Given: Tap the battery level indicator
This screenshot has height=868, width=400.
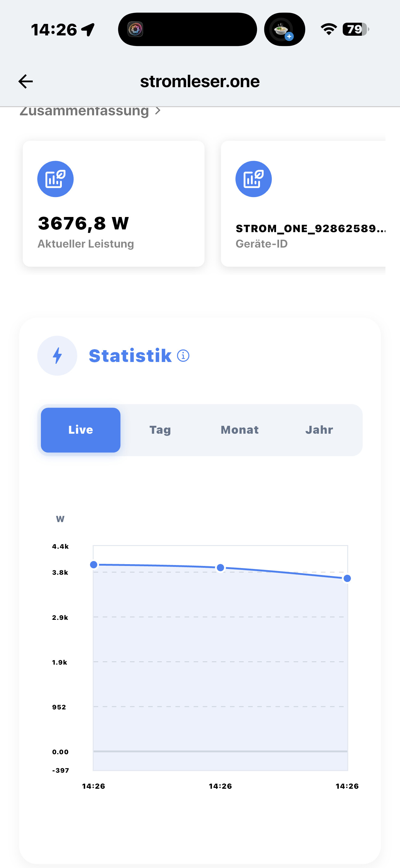Looking at the screenshot, I should coord(355,29).
